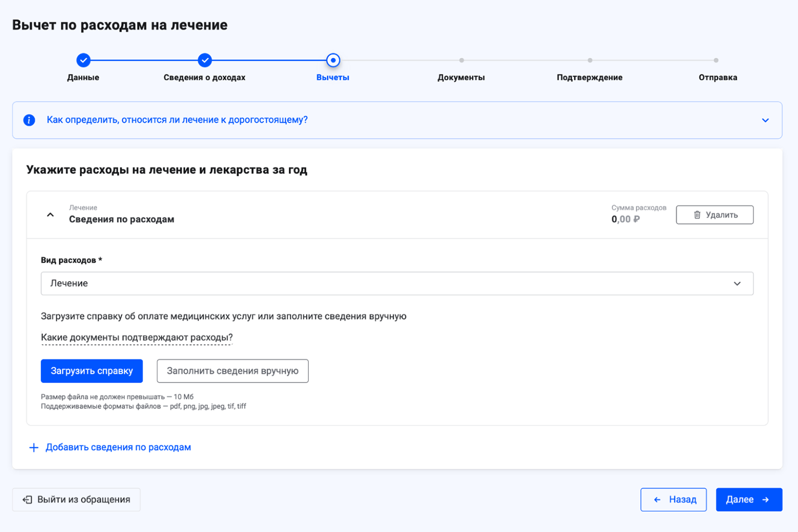This screenshot has width=798, height=532.
Task: Select the inactive step dot for Документы
Action: click(461, 60)
